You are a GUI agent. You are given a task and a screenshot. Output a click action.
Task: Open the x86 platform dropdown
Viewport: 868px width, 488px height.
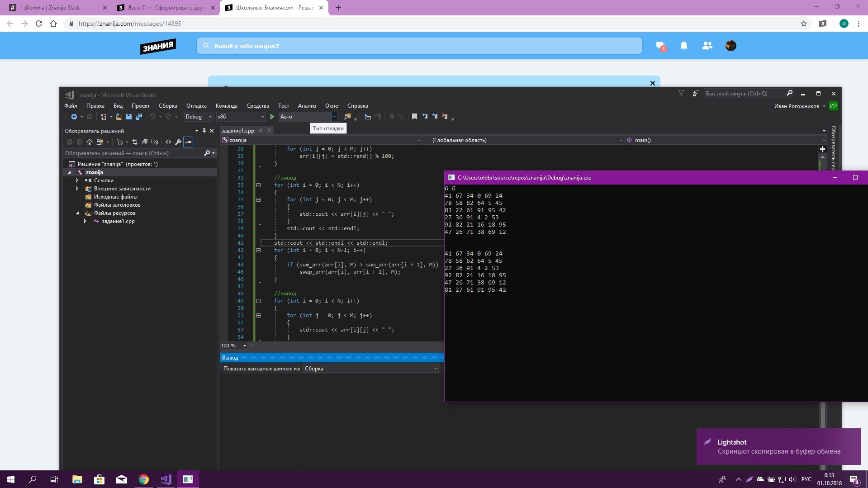[241, 117]
